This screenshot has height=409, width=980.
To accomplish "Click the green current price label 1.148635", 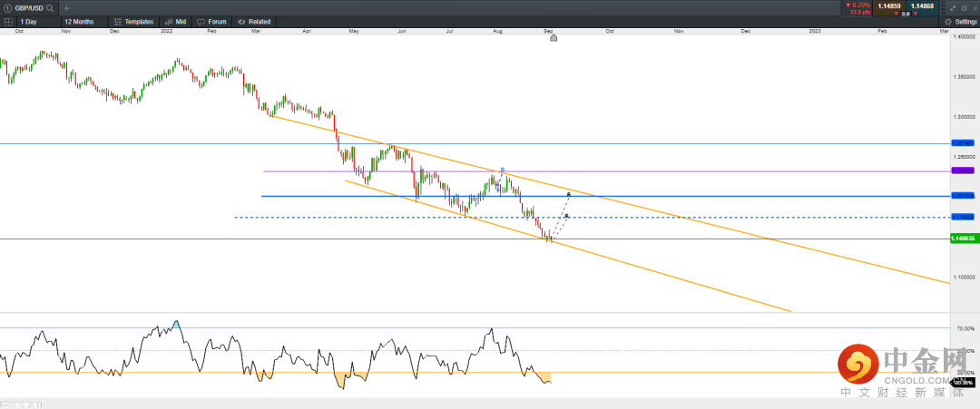I will click(x=963, y=239).
